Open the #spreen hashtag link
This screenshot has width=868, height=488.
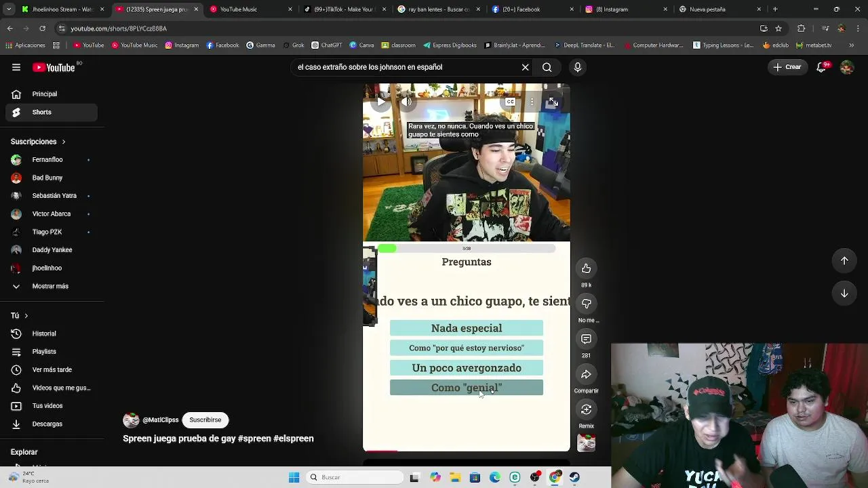pos(254,439)
